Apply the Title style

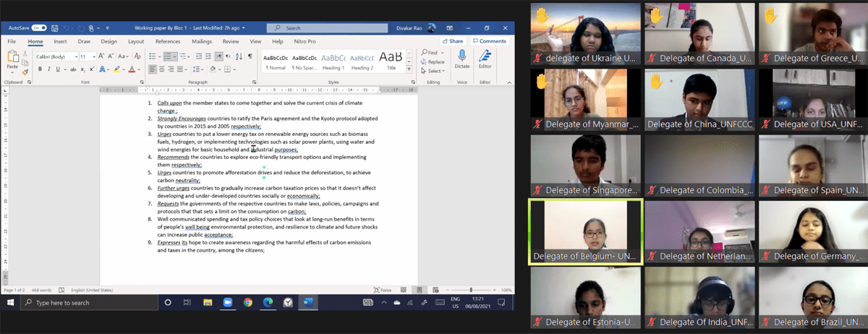391,61
